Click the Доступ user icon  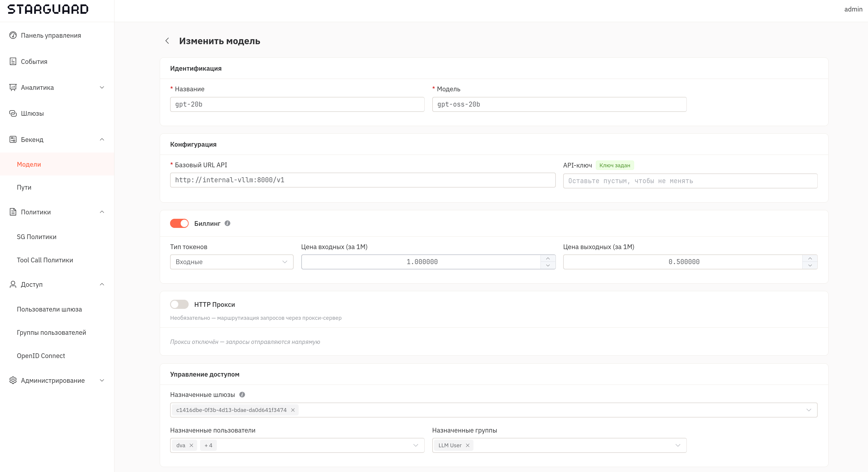(13, 284)
